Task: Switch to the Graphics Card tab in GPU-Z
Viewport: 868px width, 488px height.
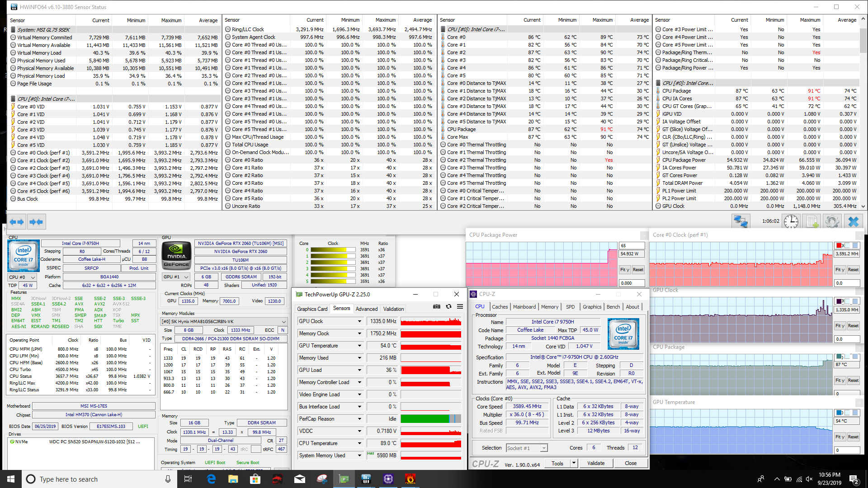Action: pyautogui.click(x=312, y=309)
